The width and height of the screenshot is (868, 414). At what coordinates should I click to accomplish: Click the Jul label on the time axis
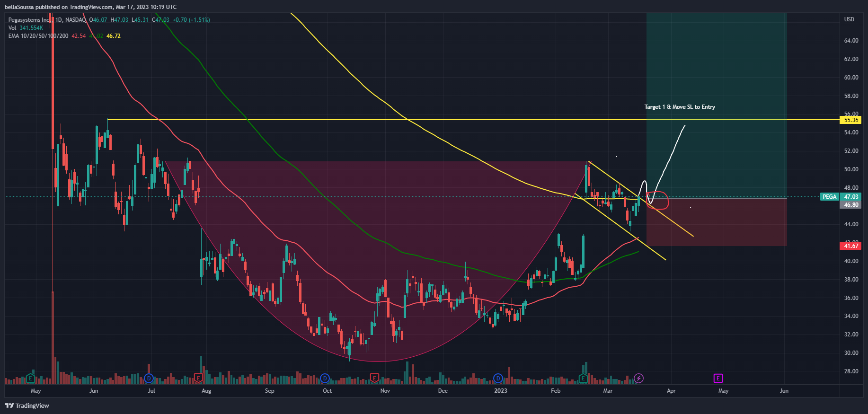pos(151,391)
